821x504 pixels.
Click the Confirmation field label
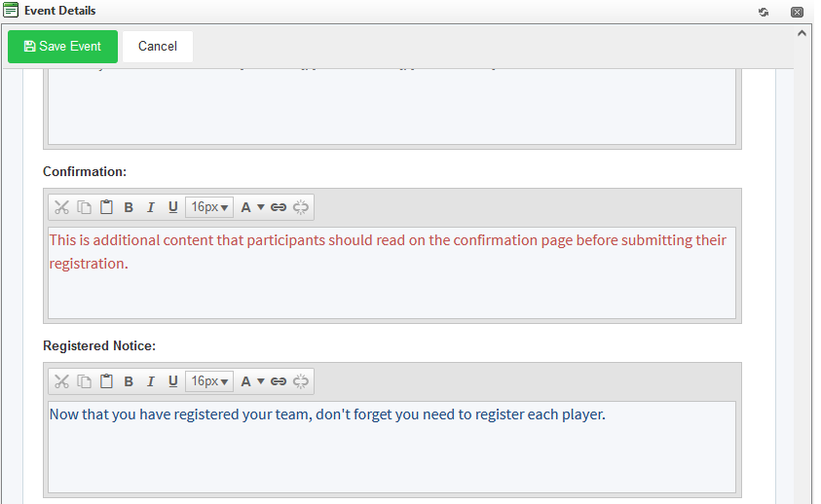pos(85,171)
